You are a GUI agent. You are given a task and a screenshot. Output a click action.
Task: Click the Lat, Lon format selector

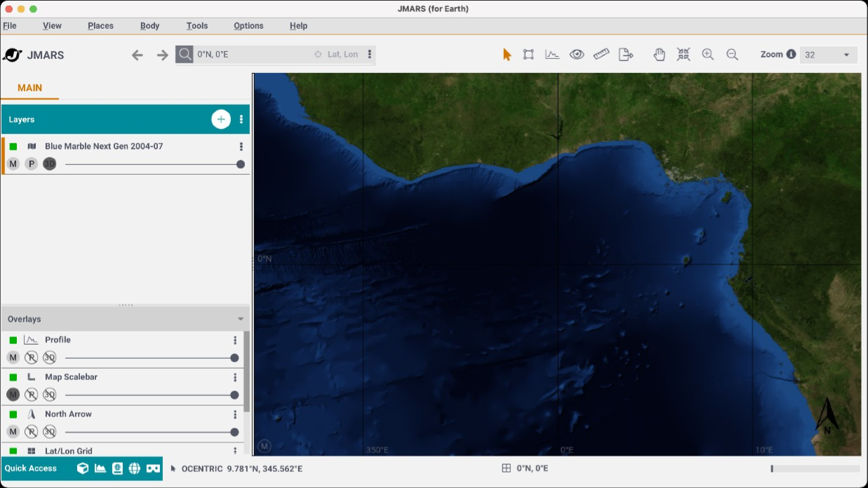pyautogui.click(x=338, y=54)
